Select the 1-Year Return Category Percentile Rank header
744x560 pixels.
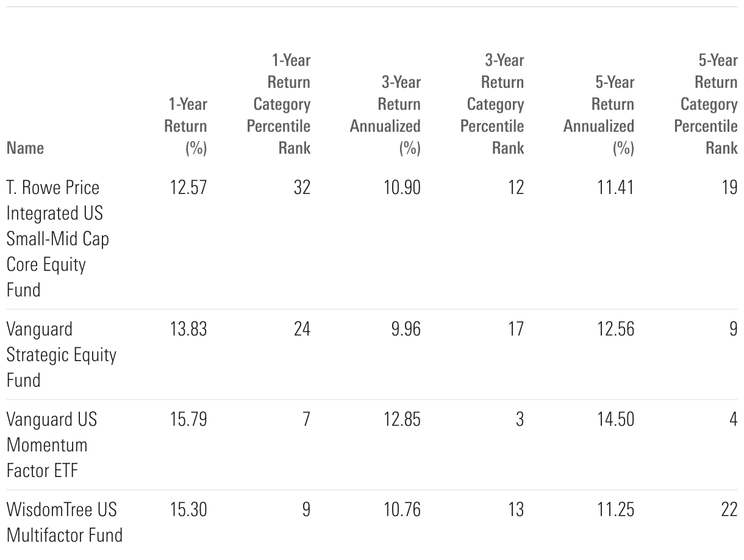tap(279, 104)
